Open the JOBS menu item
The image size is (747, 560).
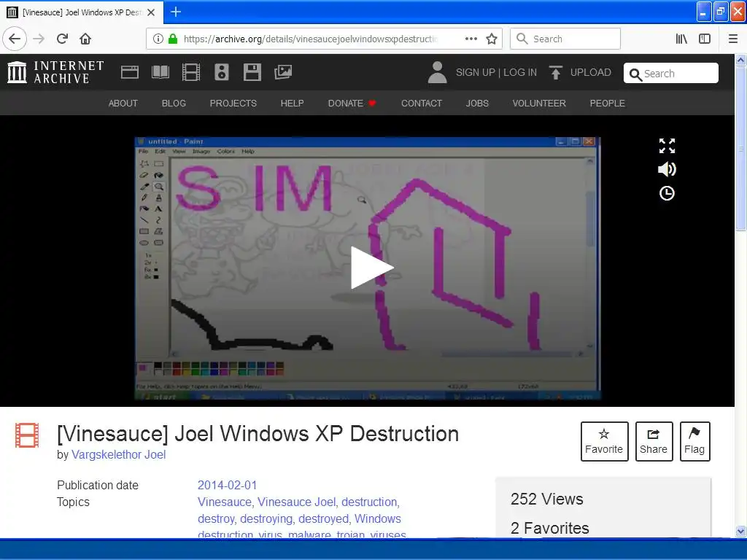[477, 104]
